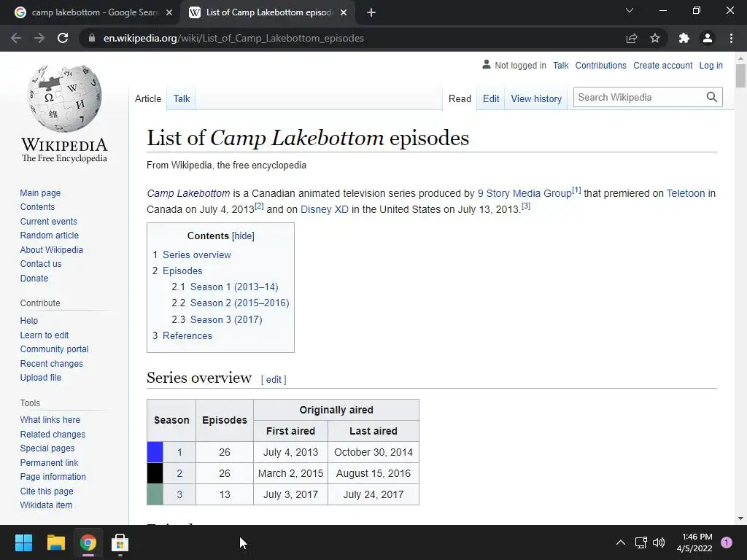Go to Season 3 (2017) section
Viewport: 747px width, 560px height.
pos(226,319)
